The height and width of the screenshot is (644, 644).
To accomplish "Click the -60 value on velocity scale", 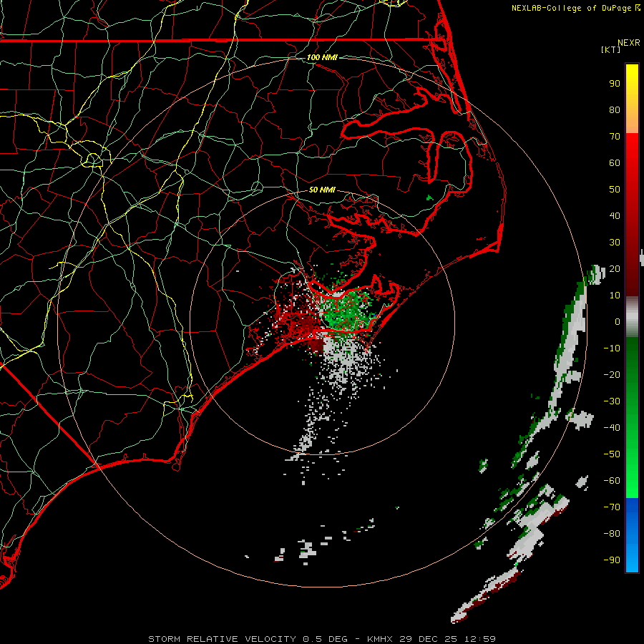I will tap(612, 481).
